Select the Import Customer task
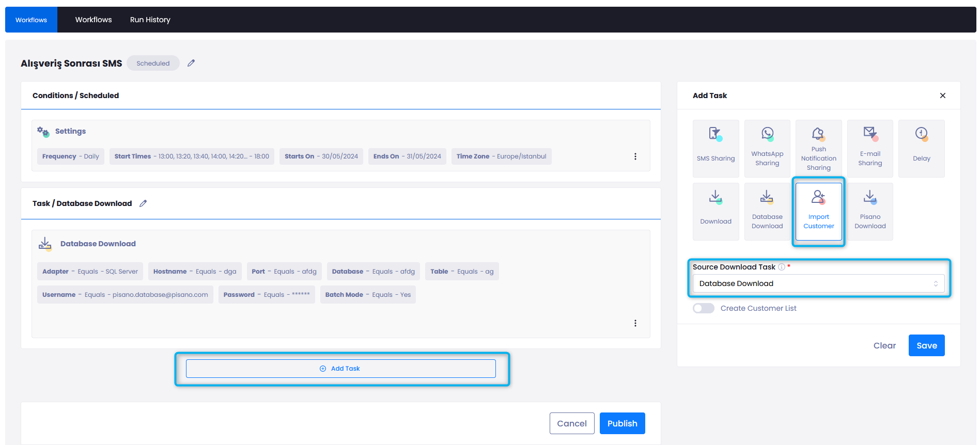The image size is (980, 445). click(x=818, y=211)
